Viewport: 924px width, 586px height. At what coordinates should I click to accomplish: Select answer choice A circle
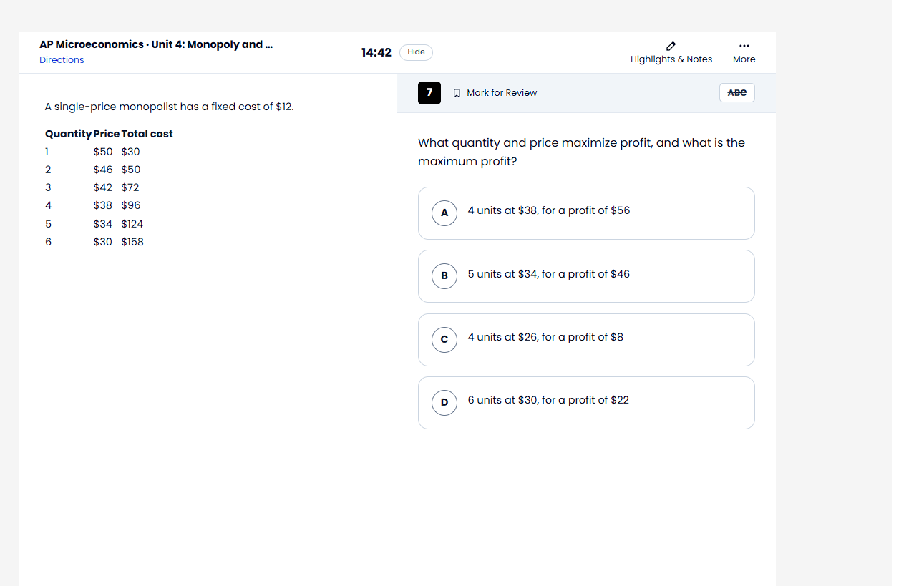pyautogui.click(x=444, y=213)
